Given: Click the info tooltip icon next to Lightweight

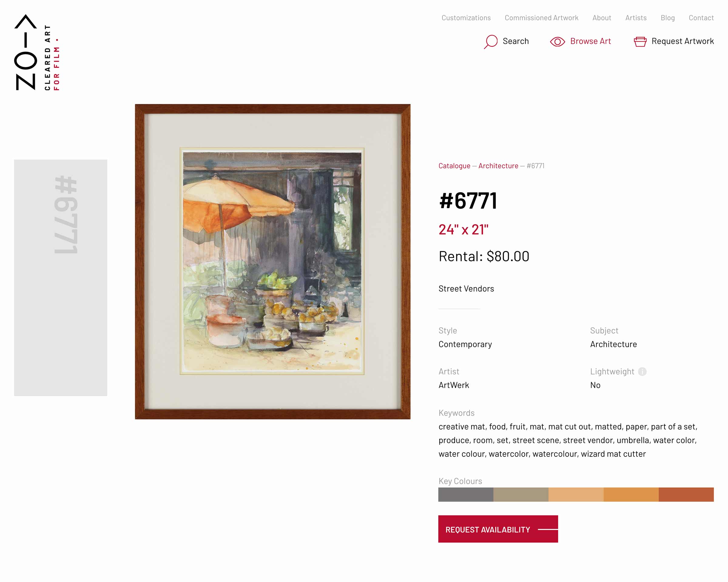Looking at the screenshot, I should click(642, 371).
